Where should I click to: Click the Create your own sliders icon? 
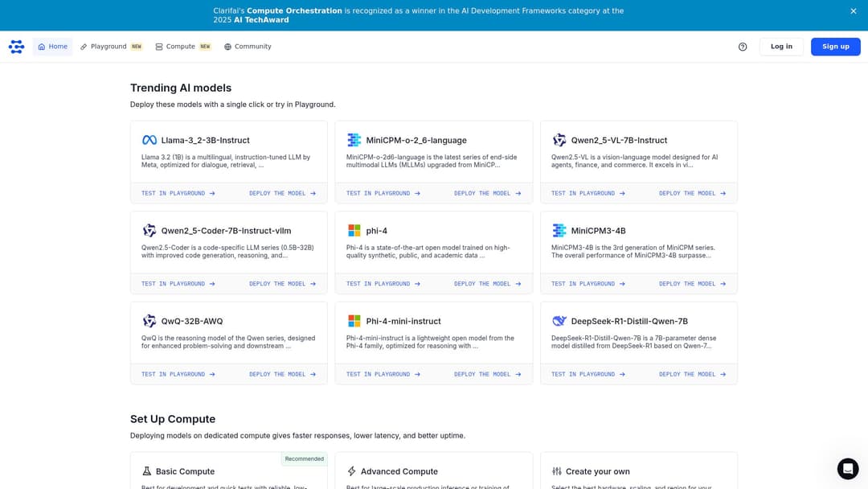click(556, 471)
